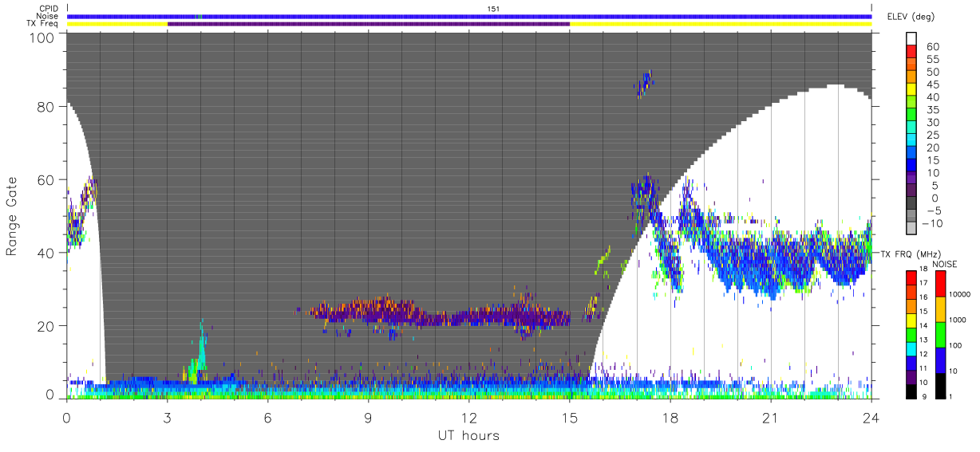Click the CPID value '151'

tap(494, 9)
